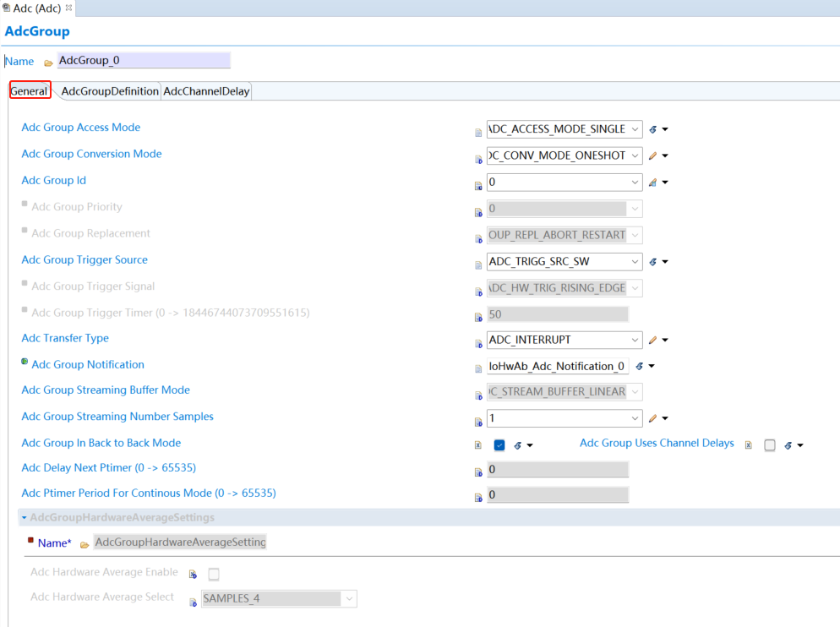Click pencil icon beside Streaming Number Samples
The height and width of the screenshot is (627, 840).
[652, 418]
